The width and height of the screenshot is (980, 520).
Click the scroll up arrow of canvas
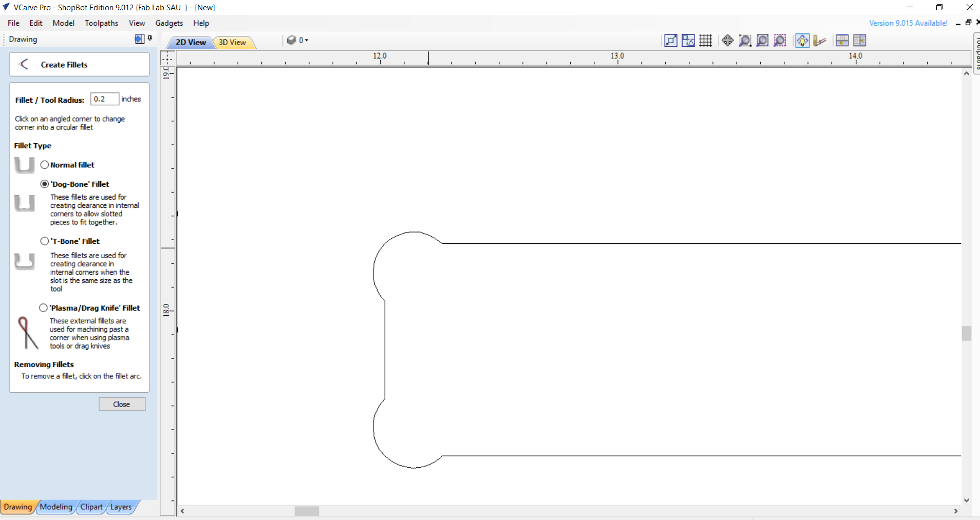click(967, 73)
